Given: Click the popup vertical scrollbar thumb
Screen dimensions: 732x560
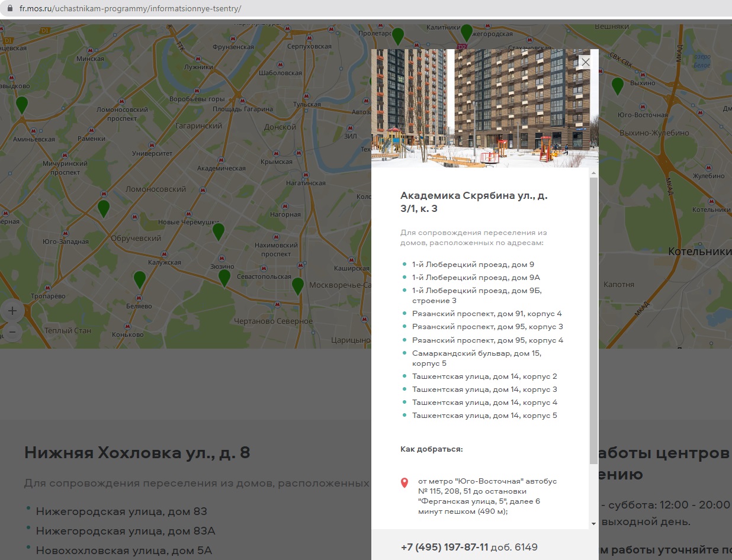Looking at the screenshot, I should coord(593,320).
